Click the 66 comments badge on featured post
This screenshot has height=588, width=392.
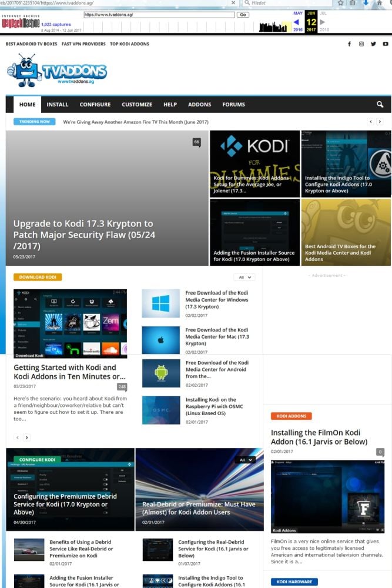(x=197, y=142)
